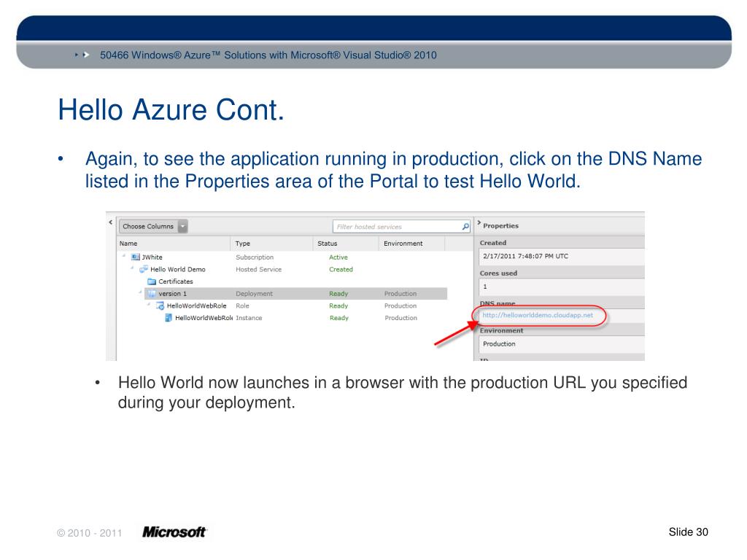Click the slide header arrow bullet icon
This screenshot has width=747, height=560.
[82, 55]
